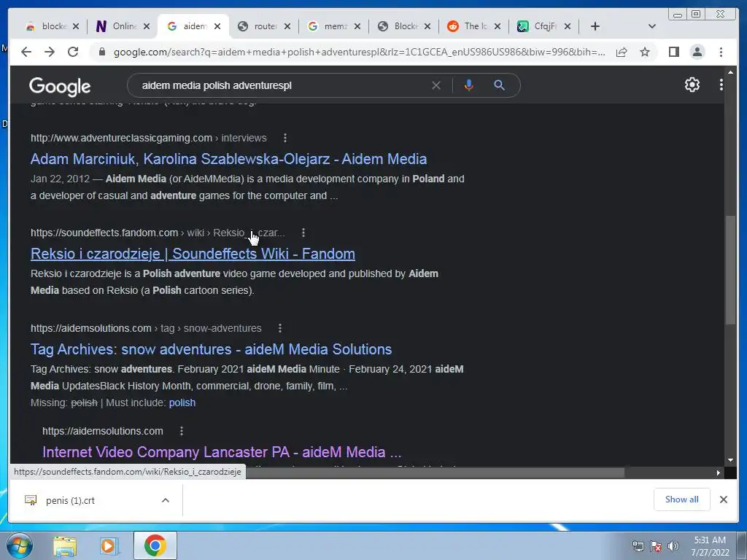Screen dimensions: 747x560
Task: Start voice search with the microphone
Action: 469,85
